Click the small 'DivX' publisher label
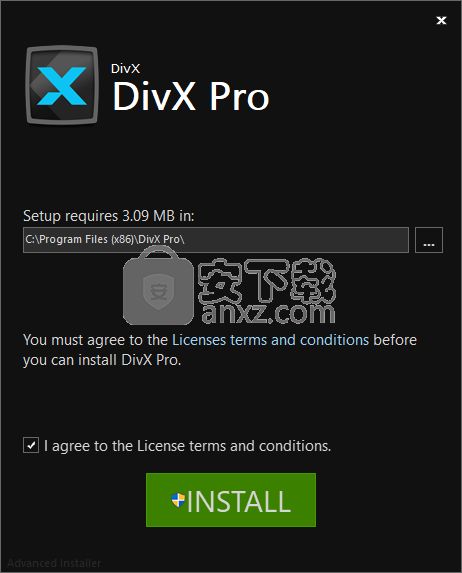The image size is (462, 573). 125,69
